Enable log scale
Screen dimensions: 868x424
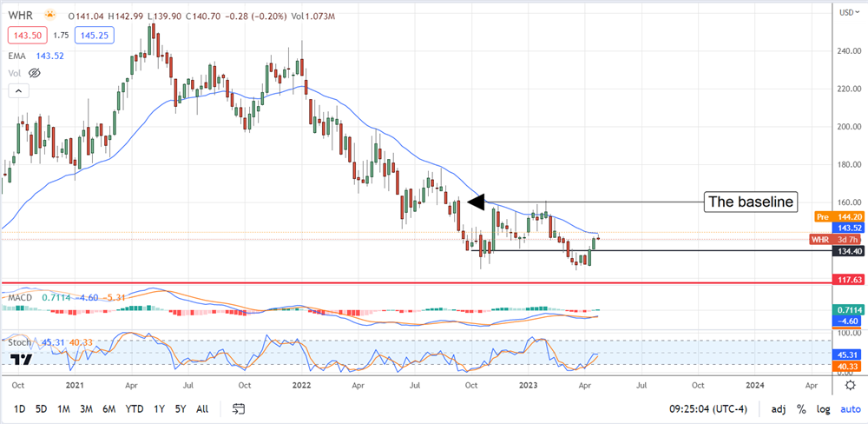[x=822, y=408]
